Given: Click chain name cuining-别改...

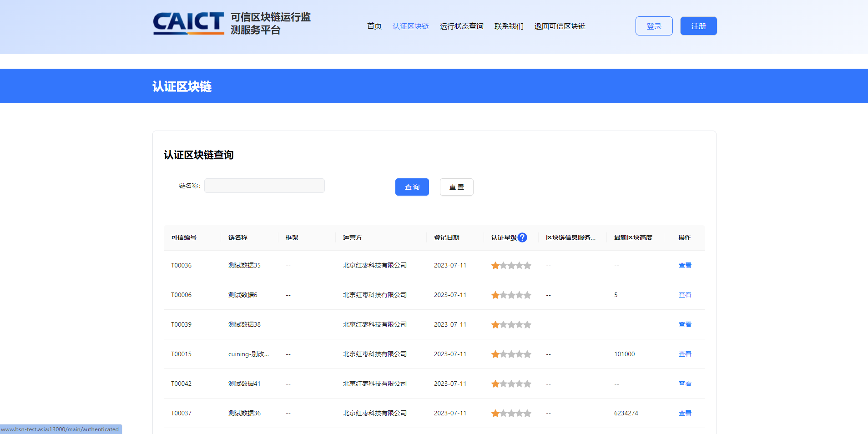Looking at the screenshot, I should [248, 354].
